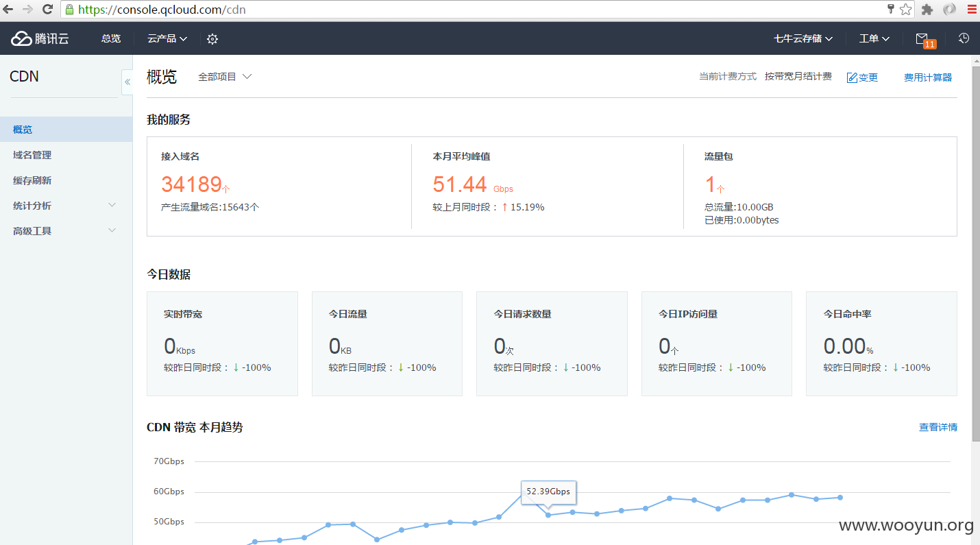Click the saved-password key icon

(891, 9)
